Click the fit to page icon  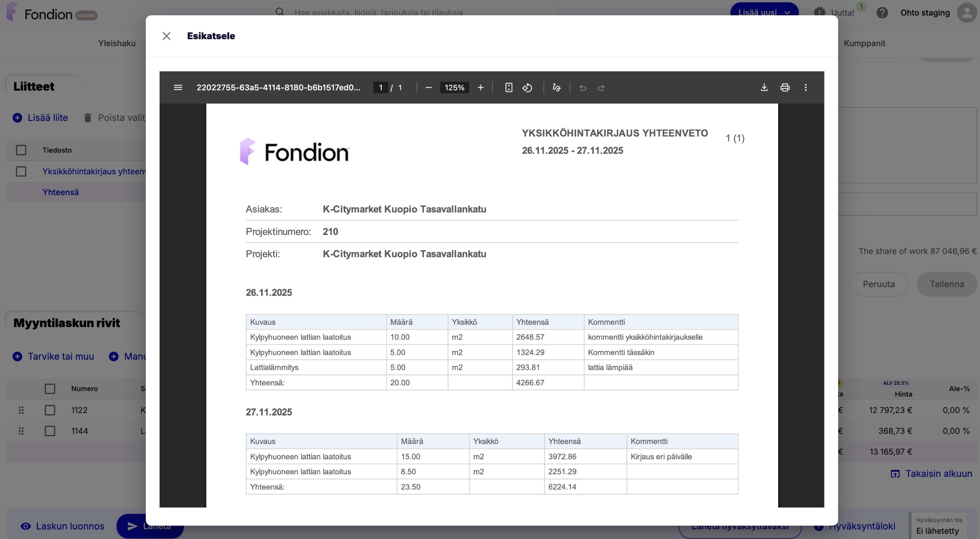pos(509,87)
